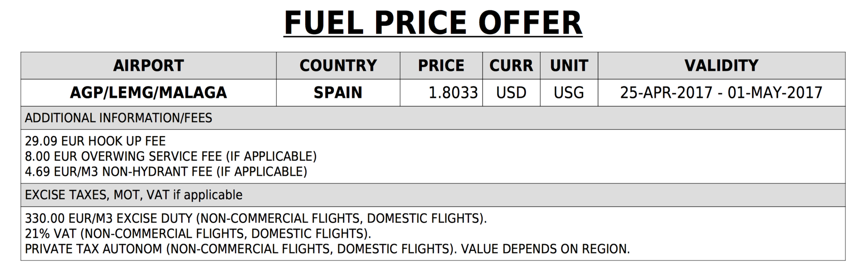Select the 29.09 EUR HOOK UP FEE line
Image resolution: width=868 pixels, height=270 pixels.
95,141
